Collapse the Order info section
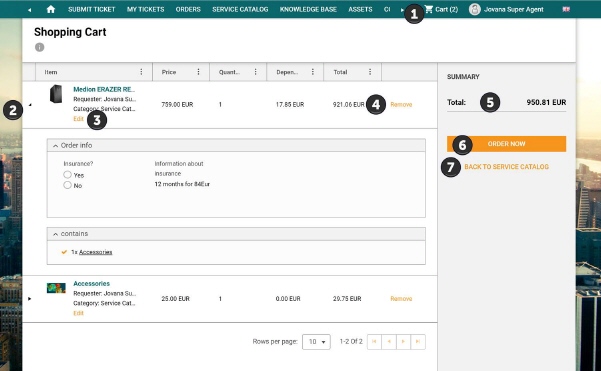Image resolution: width=601 pixels, height=371 pixels. (56, 146)
